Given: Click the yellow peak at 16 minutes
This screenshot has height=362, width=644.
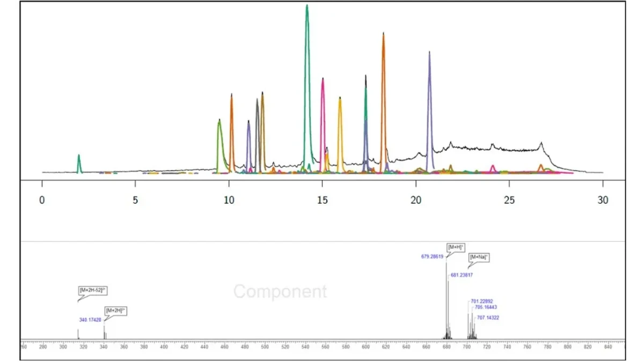Looking at the screenshot, I should tap(340, 134).
